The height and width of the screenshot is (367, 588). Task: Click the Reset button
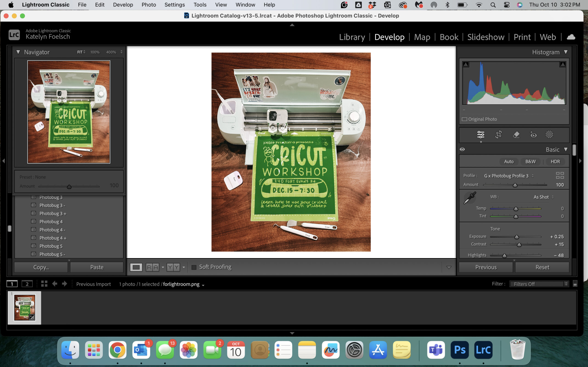(x=542, y=267)
